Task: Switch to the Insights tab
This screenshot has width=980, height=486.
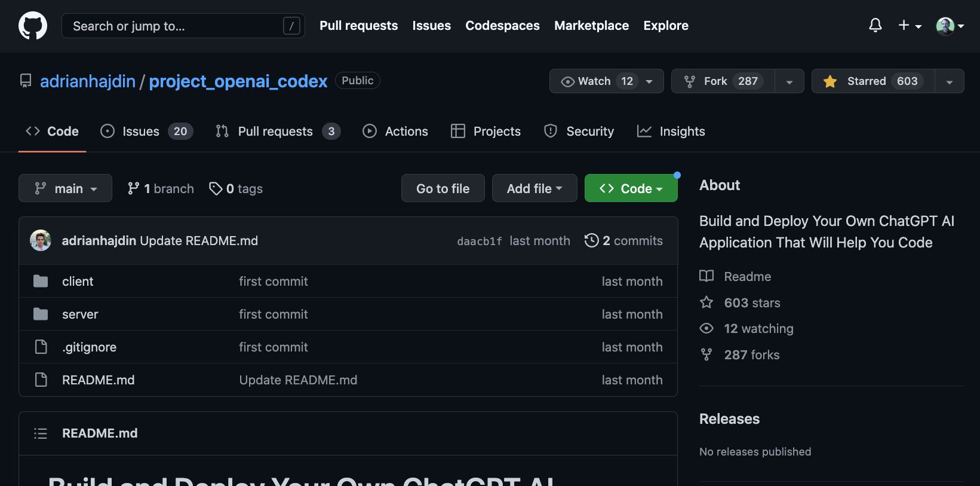Action: [x=671, y=132]
